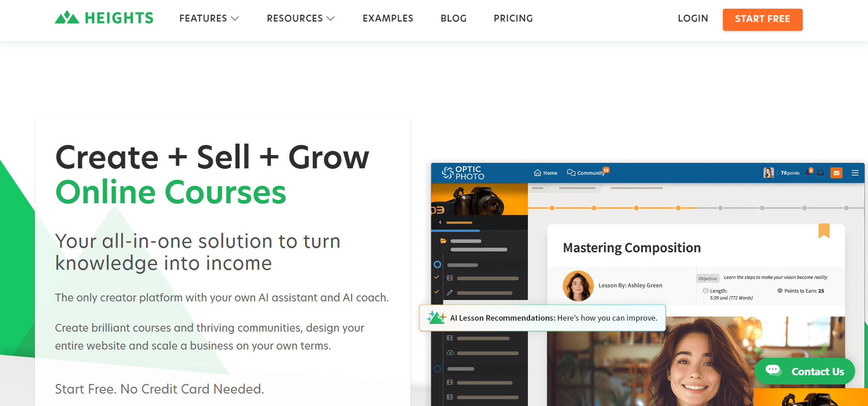The width and height of the screenshot is (868, 406).
Task: Toggle the orange bookmark on the lesson
Action: pyautogui.click(x=824, y=231)
